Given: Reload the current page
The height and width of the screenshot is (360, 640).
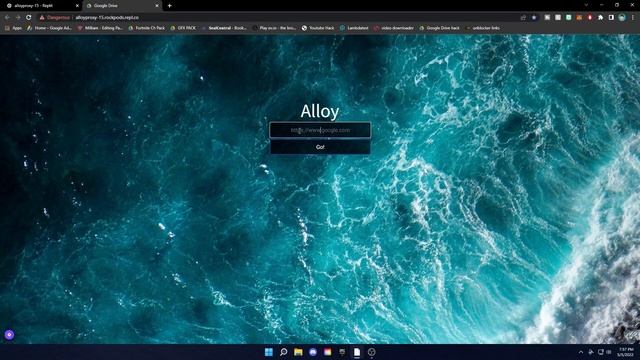Looking at the screenshot, I should (29, 18).
